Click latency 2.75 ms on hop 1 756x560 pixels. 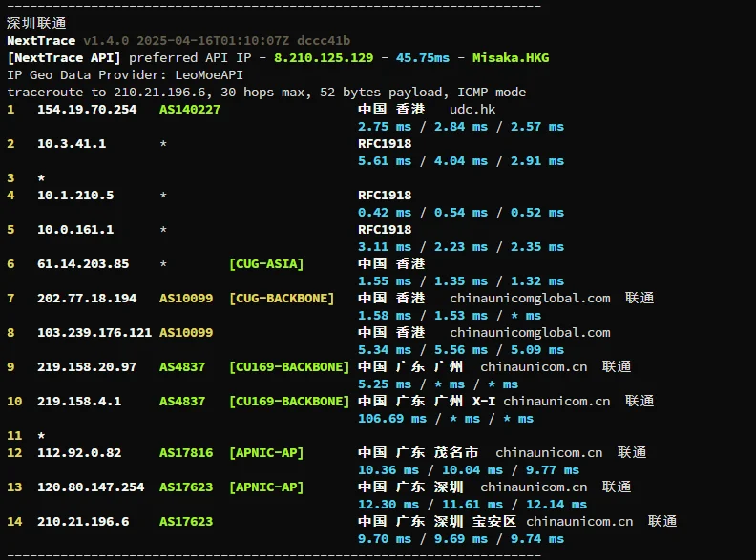coord(385,127)
